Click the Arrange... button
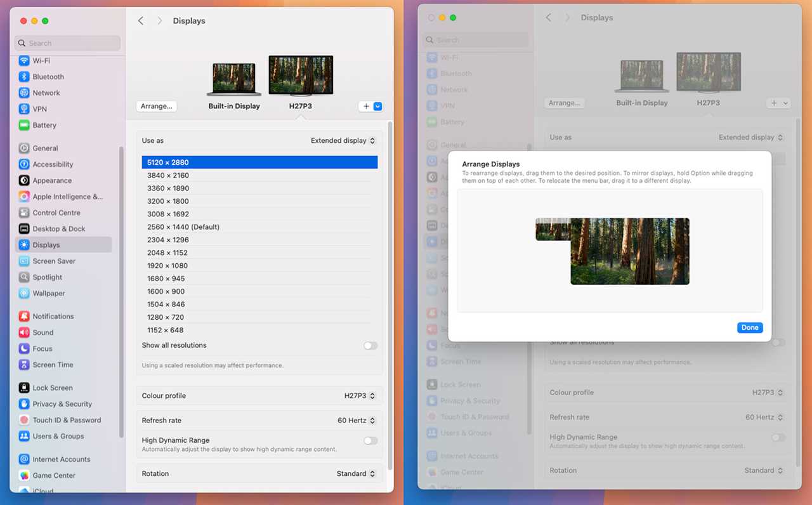The width and height of the screenshot is (812, 505). point(156,106)
